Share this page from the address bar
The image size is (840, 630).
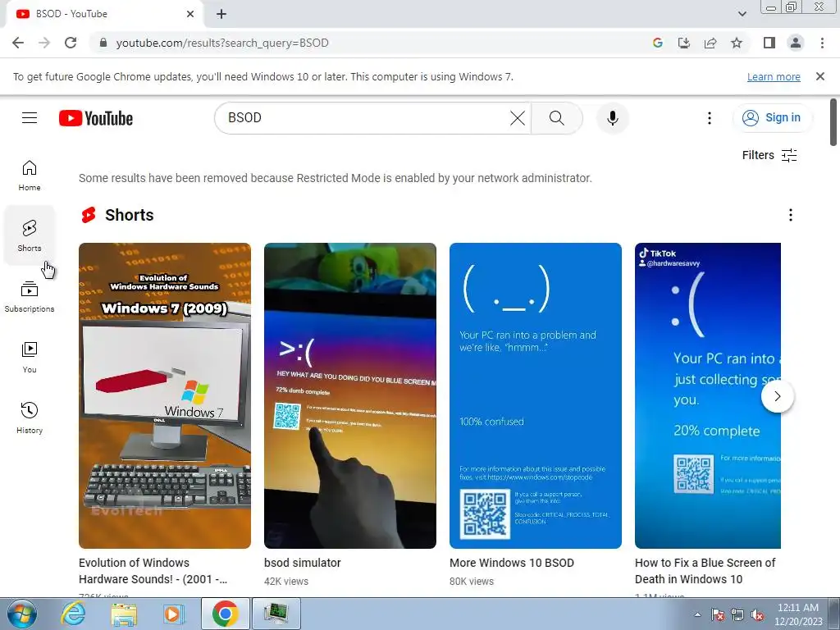[x=710, y=43]
